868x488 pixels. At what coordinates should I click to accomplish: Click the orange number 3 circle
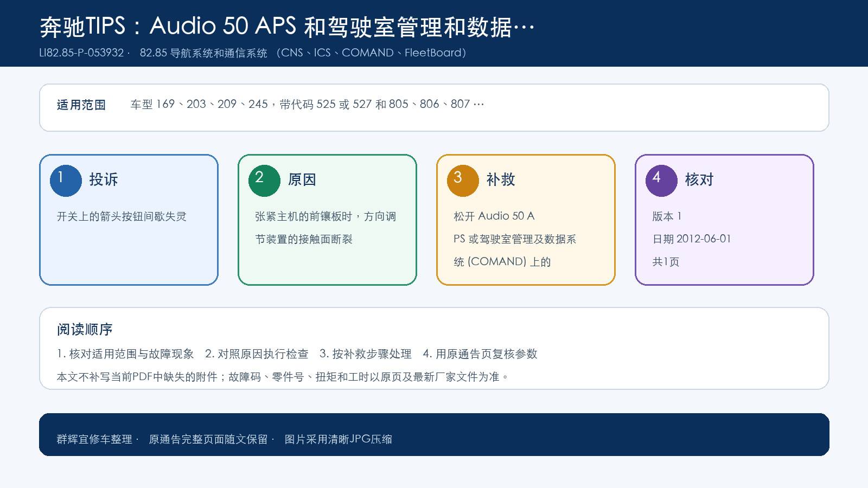pyautogui.click(x=463, y=181)
